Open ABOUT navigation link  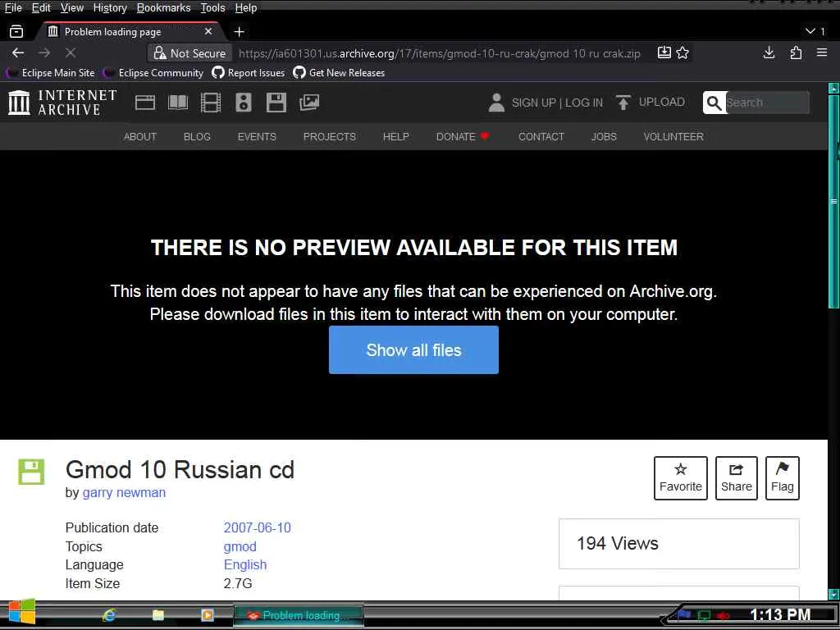(140, 137)
